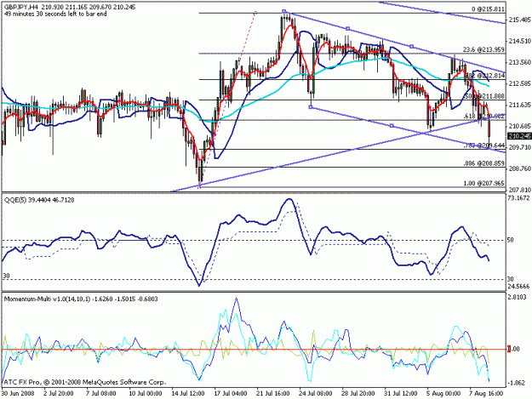The image size is (532, 399).
Task: Click the 208.760 price axis label
Action: (x=519, y=168)
